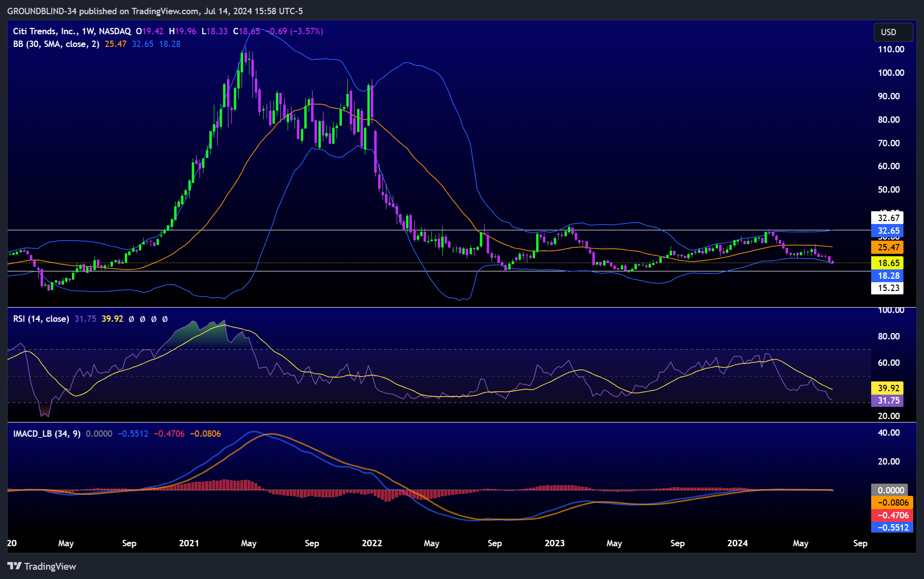The height and width of the screenshot is (579, 924).
Task: Click the 110.00 price axis label
Action: (891, 49)
